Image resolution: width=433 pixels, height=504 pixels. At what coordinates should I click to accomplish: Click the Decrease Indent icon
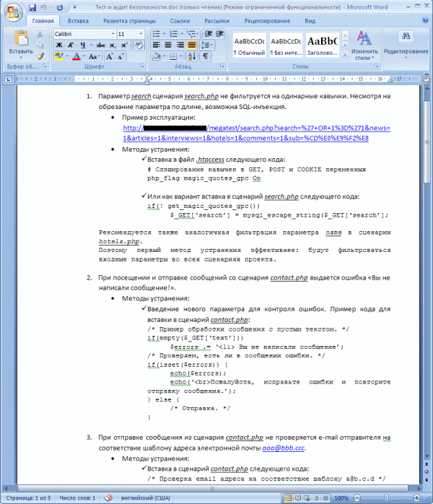click(x=208, y=34)
